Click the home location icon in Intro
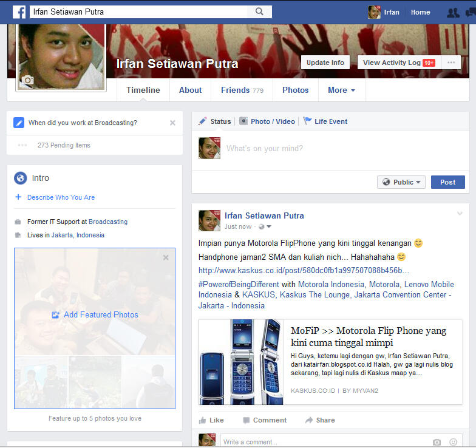This screenshot has height=448, width=476. [18, 235]
